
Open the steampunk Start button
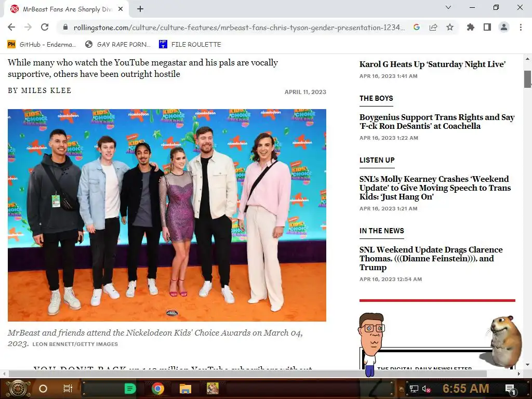18,389
